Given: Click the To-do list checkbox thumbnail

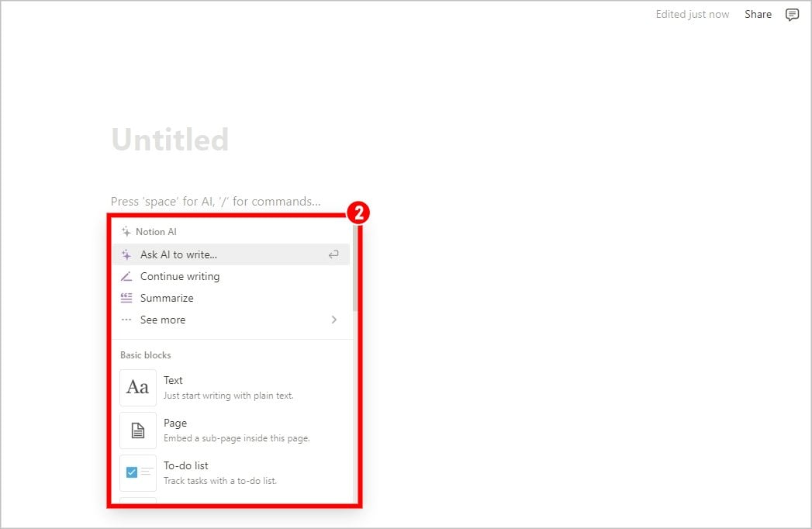Looking at the screenshot, I should pos(138,472).
